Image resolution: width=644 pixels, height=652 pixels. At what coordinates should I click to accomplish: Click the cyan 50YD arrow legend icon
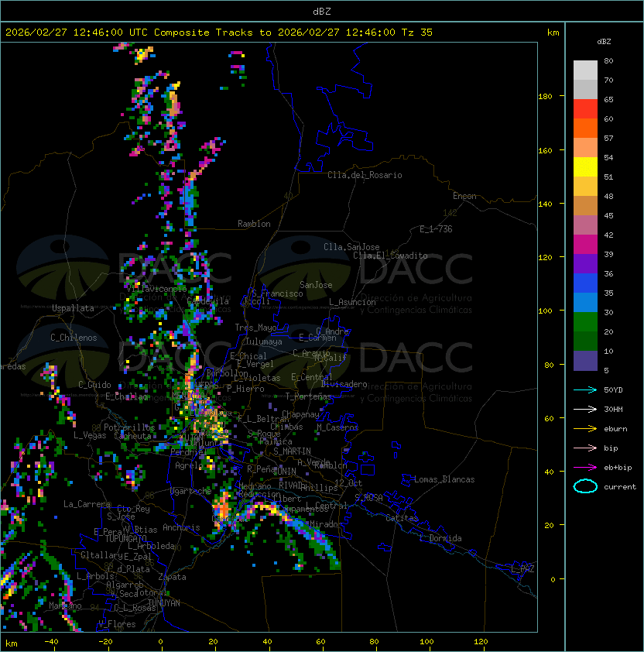[585, 390]
